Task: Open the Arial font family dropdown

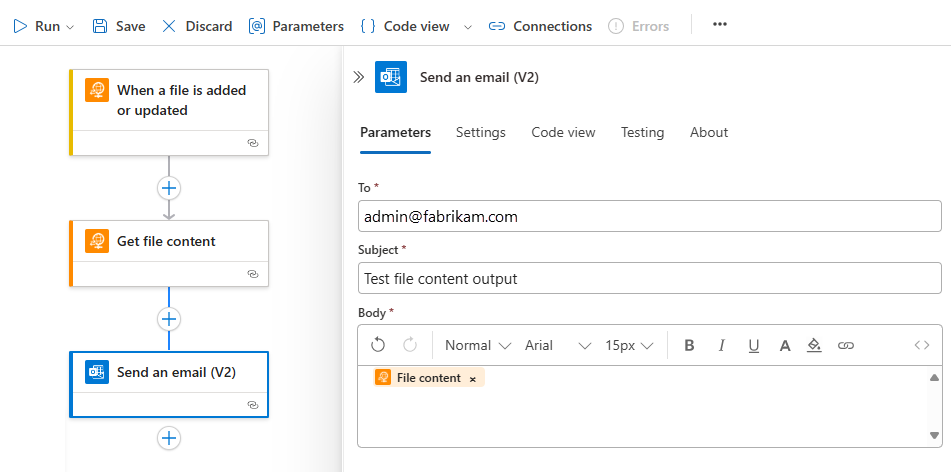Action: tap(557, 345)
